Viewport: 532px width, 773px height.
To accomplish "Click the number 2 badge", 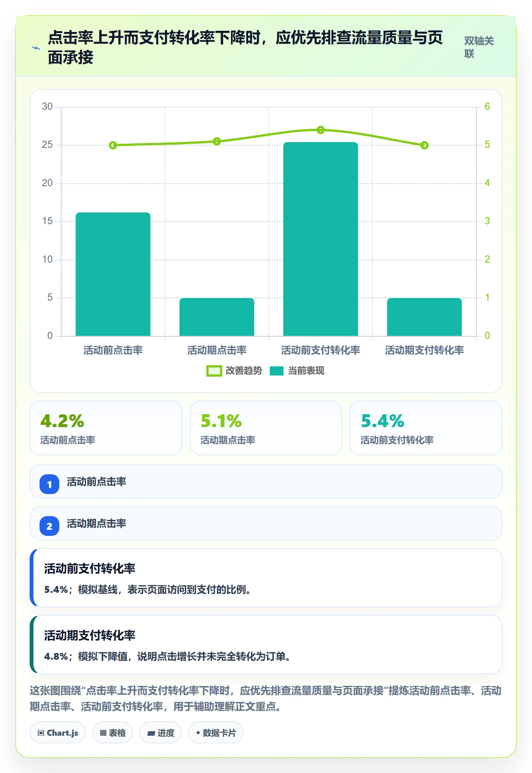I will pyautogui.click(x=49, y=526).
